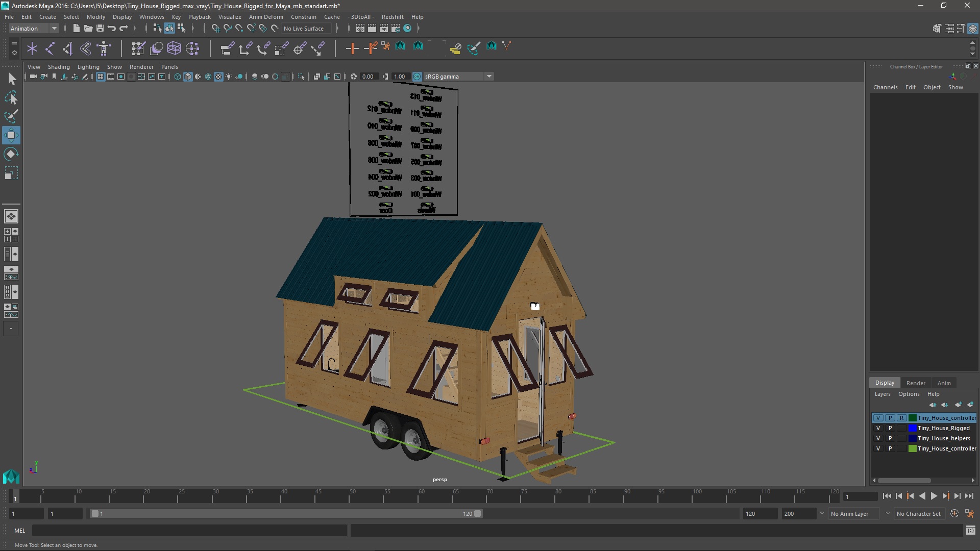
Task: Open the Animation menu set dropdown
Action: click(34, 29)
